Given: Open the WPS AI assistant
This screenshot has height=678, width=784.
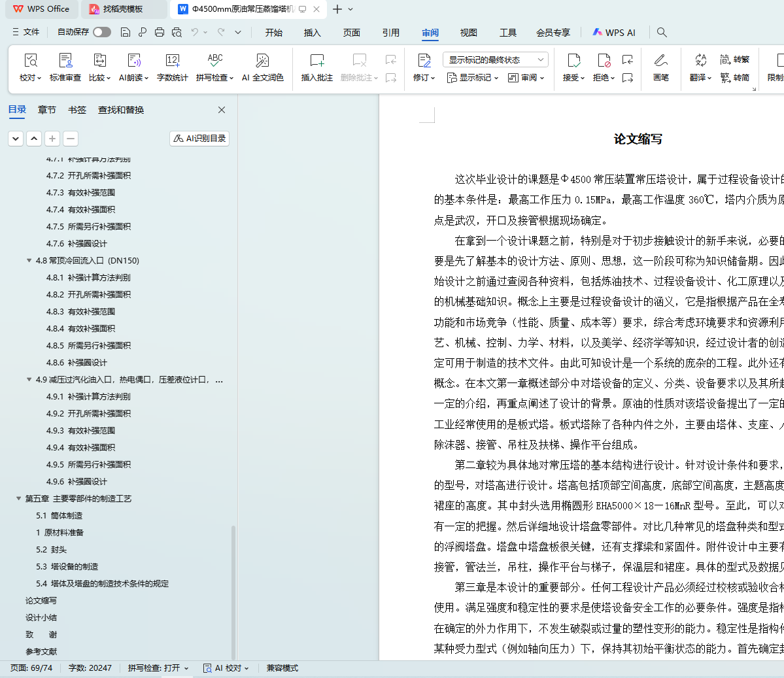Looking at the screenshot, I should pos(614,33).
